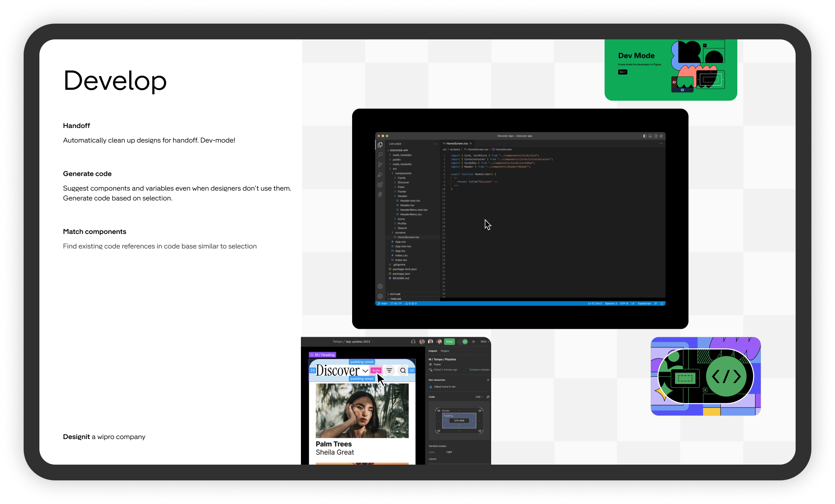Viewport: 835px width, 504px height.
Task: Open the 182% zoom dropdown
Action: (484, 342)
